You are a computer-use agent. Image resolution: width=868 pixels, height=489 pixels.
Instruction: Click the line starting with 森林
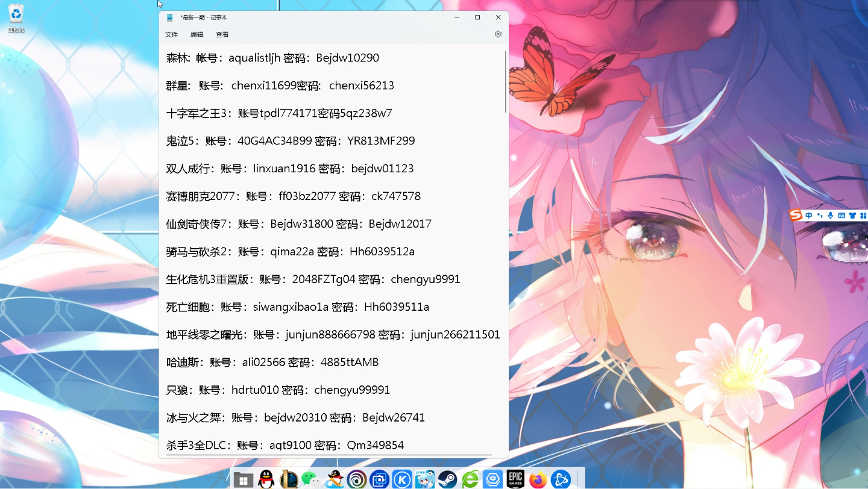272,58
